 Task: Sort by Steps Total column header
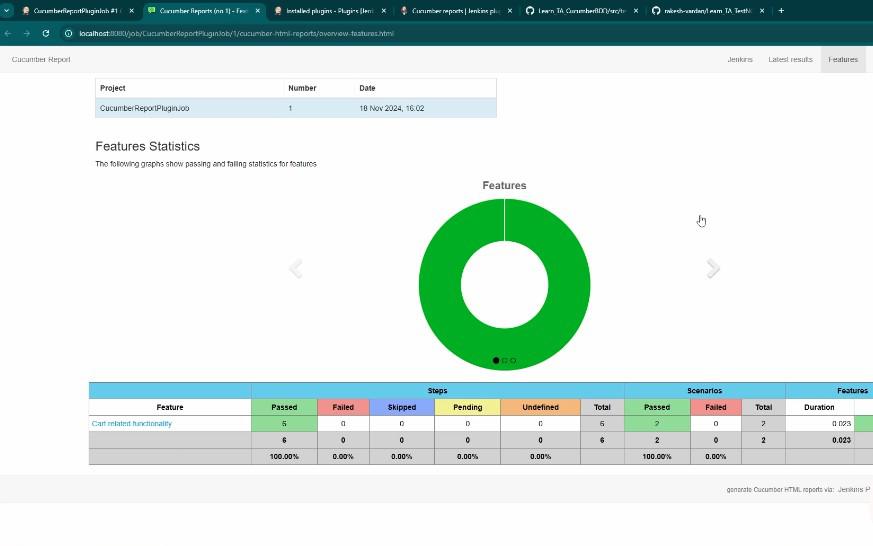(x=602, y=407)
